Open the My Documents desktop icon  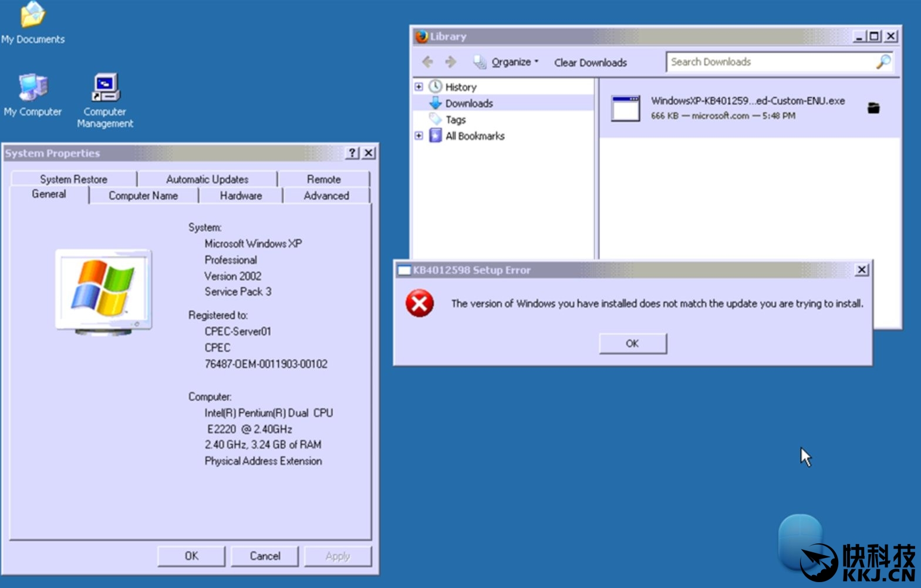33,23
